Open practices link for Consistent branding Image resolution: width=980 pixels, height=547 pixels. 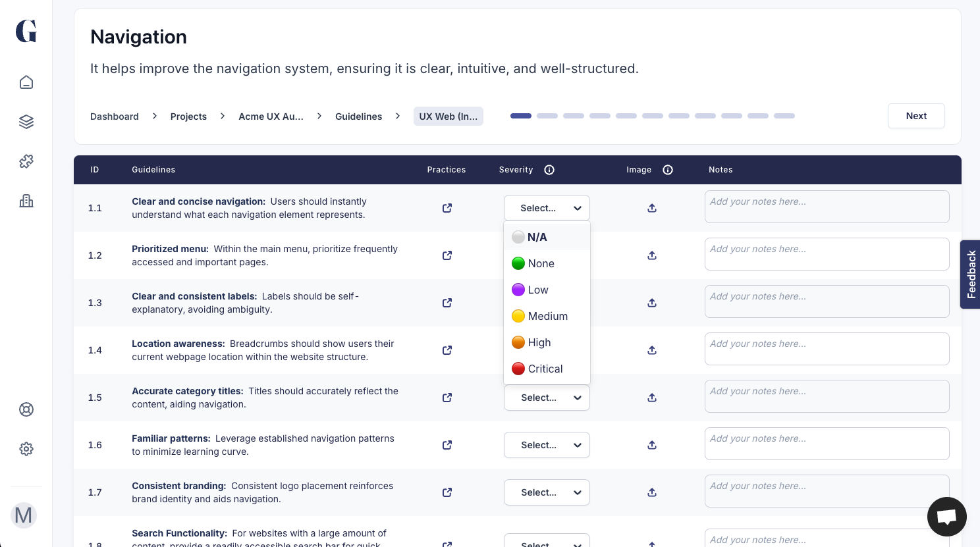447,492
